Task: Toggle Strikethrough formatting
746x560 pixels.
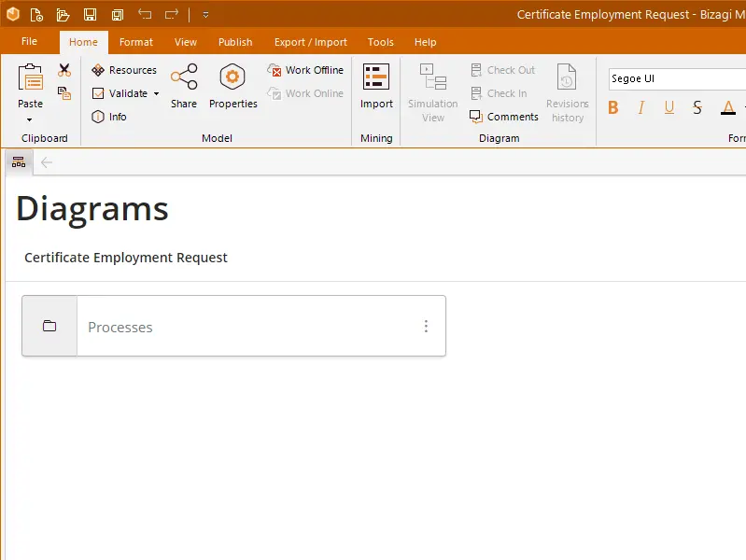Action: (x=697, y=107)
